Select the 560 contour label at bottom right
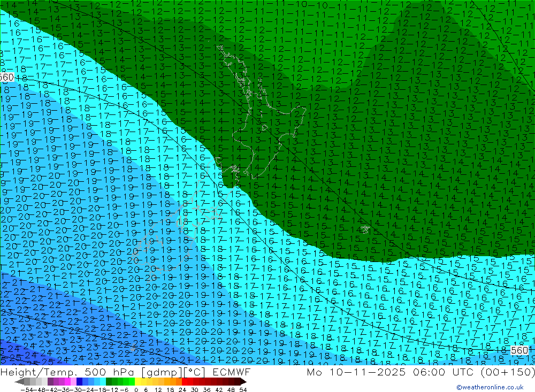Image resolution: width=535 pixels, height=392 pixels. click(x=519, y=350)
